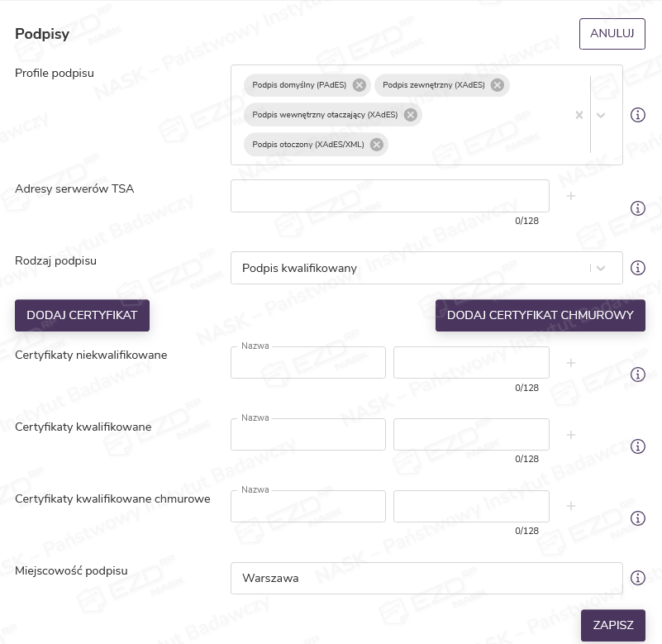Click DODAJ CERTYFIKAT CHMUROWY button

click(x=540, y=315)
